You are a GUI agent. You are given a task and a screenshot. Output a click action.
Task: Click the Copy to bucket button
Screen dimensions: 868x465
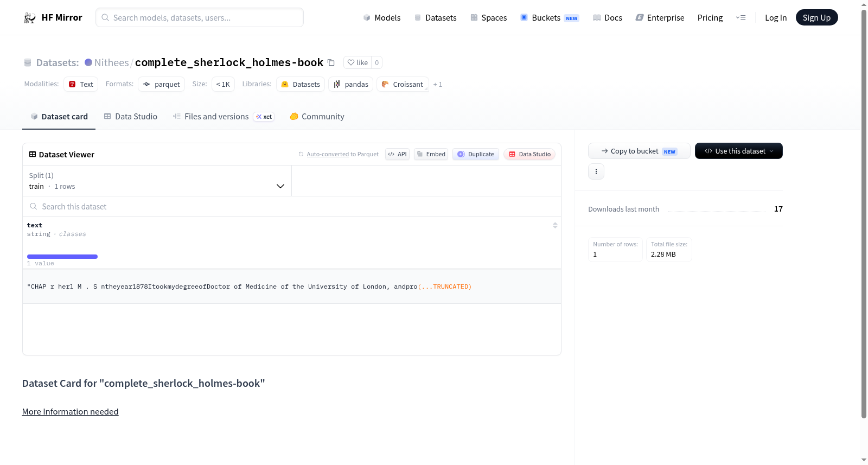[639, 151]
